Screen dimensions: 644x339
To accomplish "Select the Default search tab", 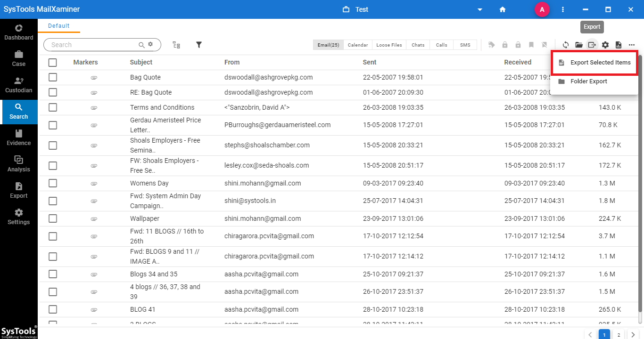I will [59, 26].
